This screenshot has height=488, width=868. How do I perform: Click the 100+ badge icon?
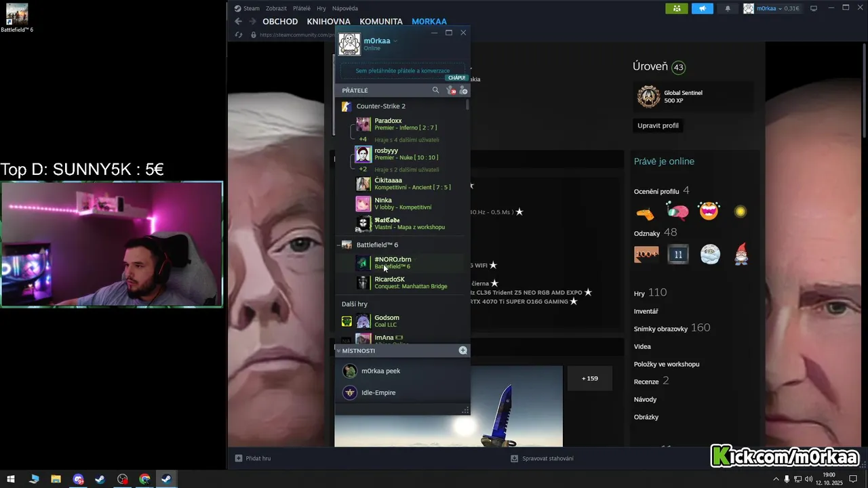pyautogui.click(x=646, y=255)
